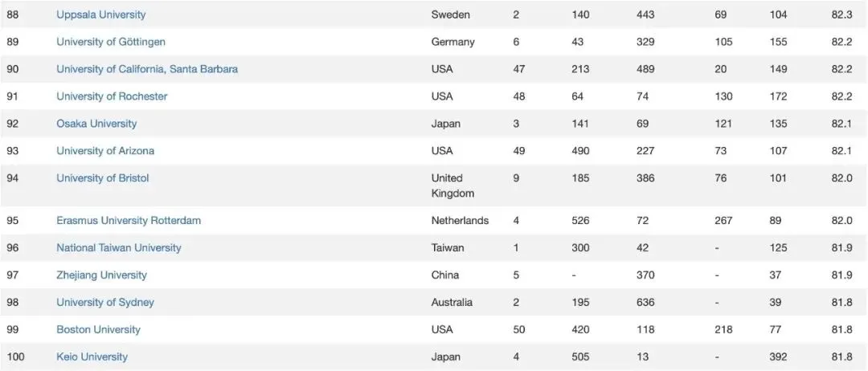Select the Boston University link
This screenshot has height=371, width=868.
pos(98,329)
